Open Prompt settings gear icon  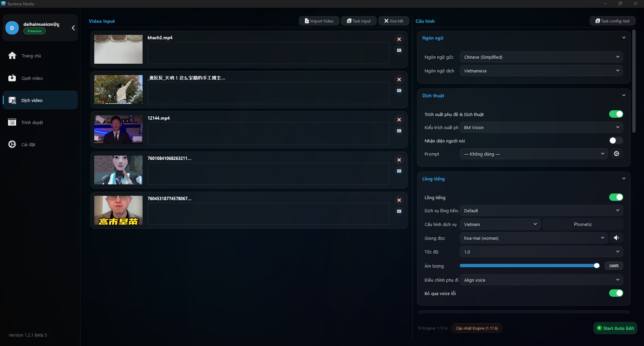[x=616, y=154]
